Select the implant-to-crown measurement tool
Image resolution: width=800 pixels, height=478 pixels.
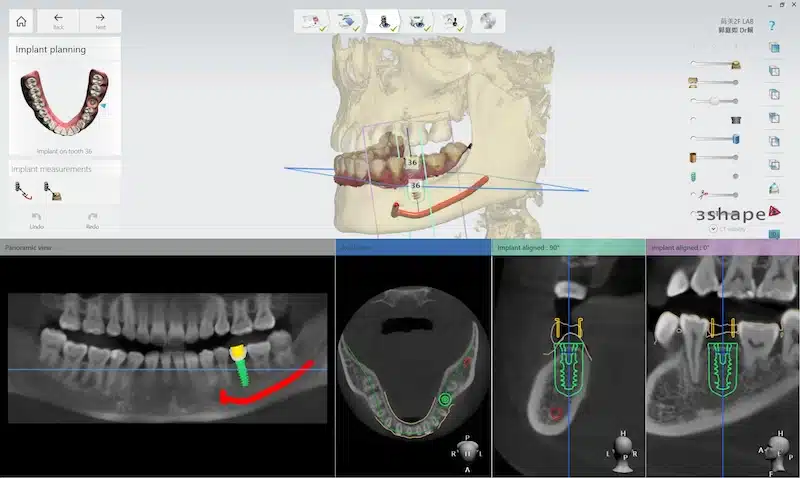[x=53, y=191]
